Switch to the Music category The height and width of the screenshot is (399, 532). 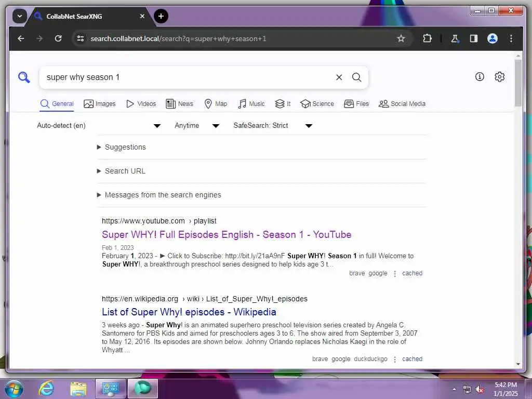pos(251,104)
